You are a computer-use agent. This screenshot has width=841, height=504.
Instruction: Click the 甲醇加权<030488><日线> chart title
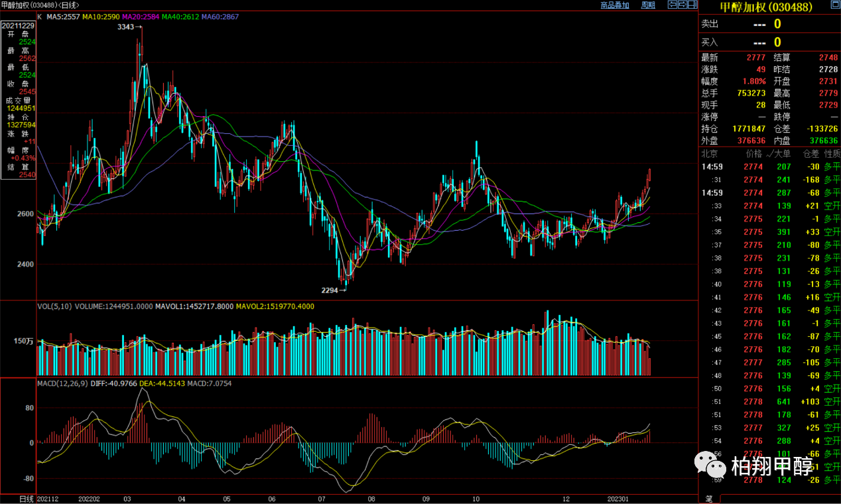coord(40,5)
